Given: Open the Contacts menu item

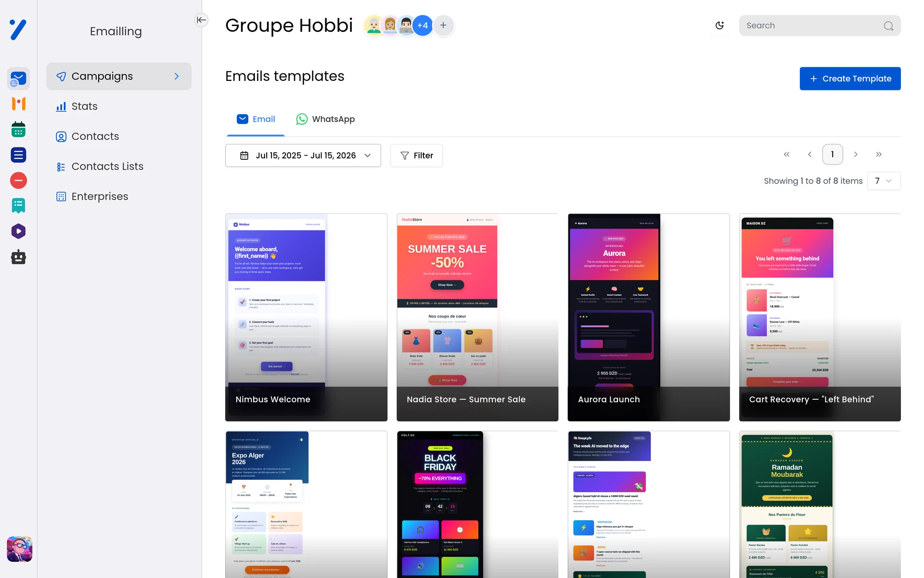Looking at the screenshot, I should [119, 136].
